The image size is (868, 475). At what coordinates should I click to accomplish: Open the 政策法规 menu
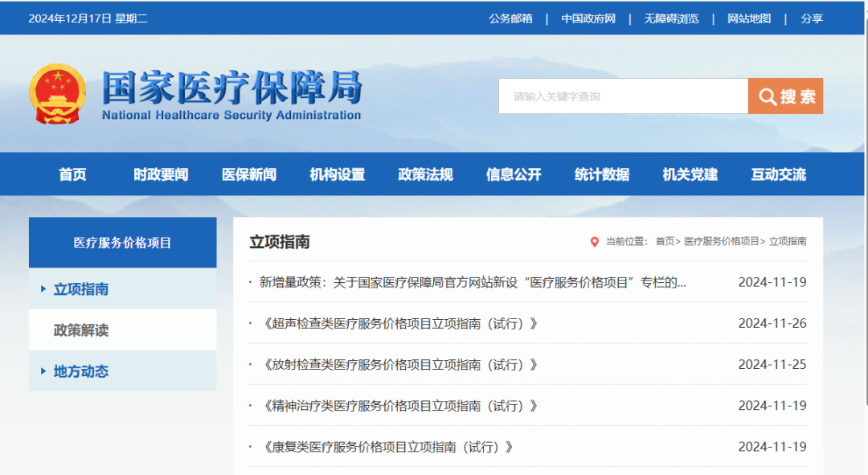(x=425, y=174)
